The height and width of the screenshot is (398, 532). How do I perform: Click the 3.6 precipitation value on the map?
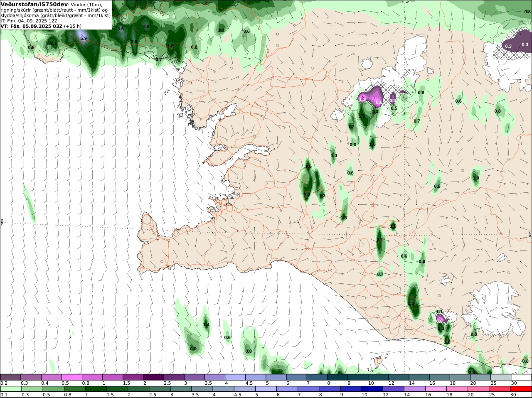tap(121, 29)
